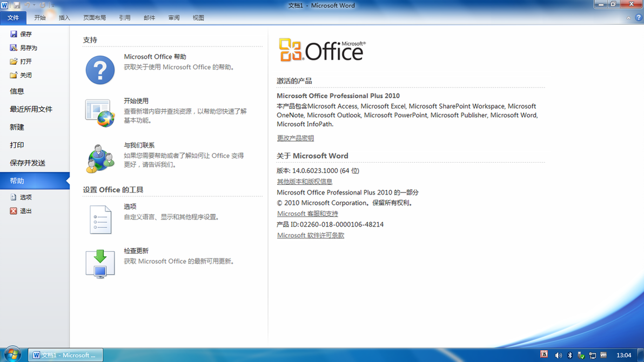Switch to the 开始 ribbon tab
644x362 pixels.
(40, 18)
